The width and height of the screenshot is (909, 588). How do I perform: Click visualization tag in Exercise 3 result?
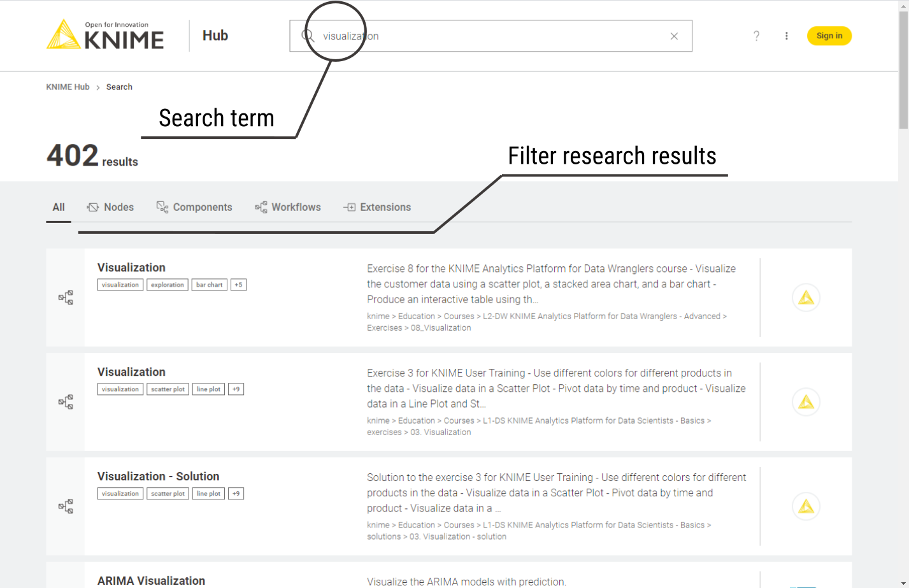click(120, 389)
